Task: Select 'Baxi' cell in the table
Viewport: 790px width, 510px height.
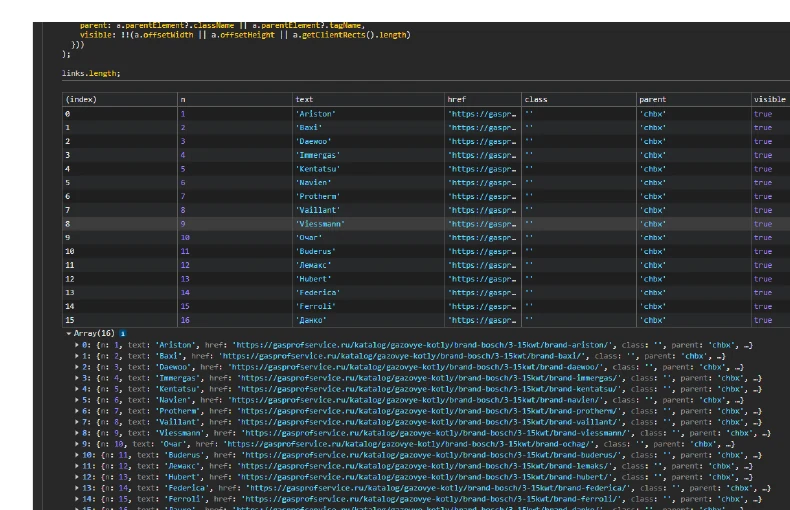Action: (368, 128)
